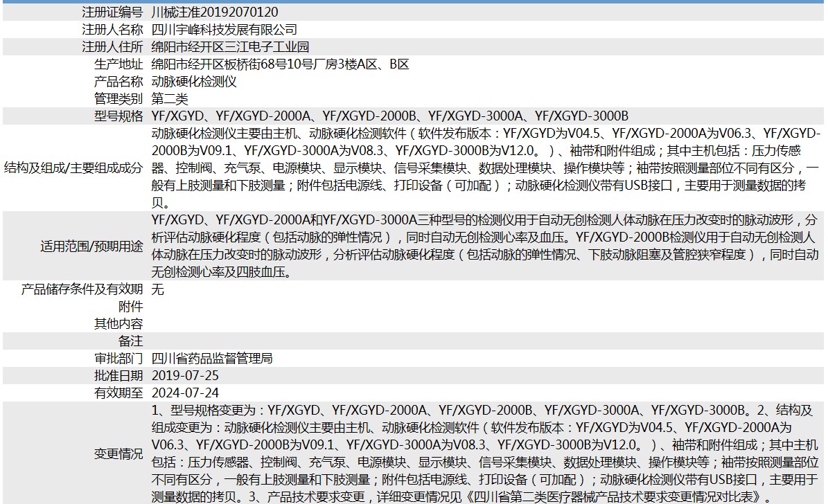Click the label 产品名称
This screenshot has width=828, height=504.
(118, 82)
